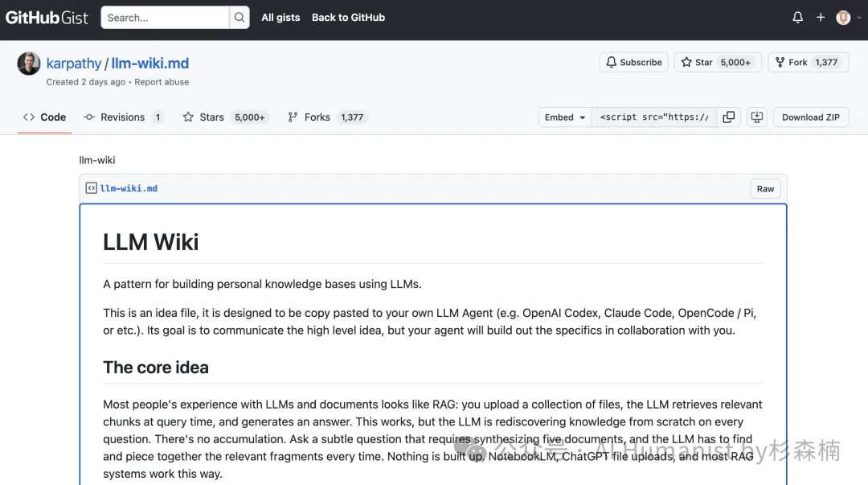Click the Raw button
The image size is (868, 485).
pyautogui.click(x=765, y=188)
